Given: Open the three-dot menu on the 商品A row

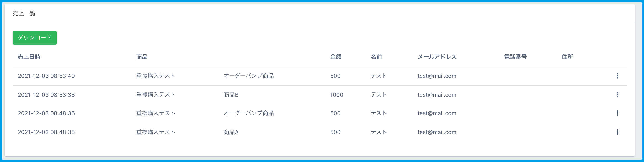Looking at the screenshot, I should [x=618, y=132].
